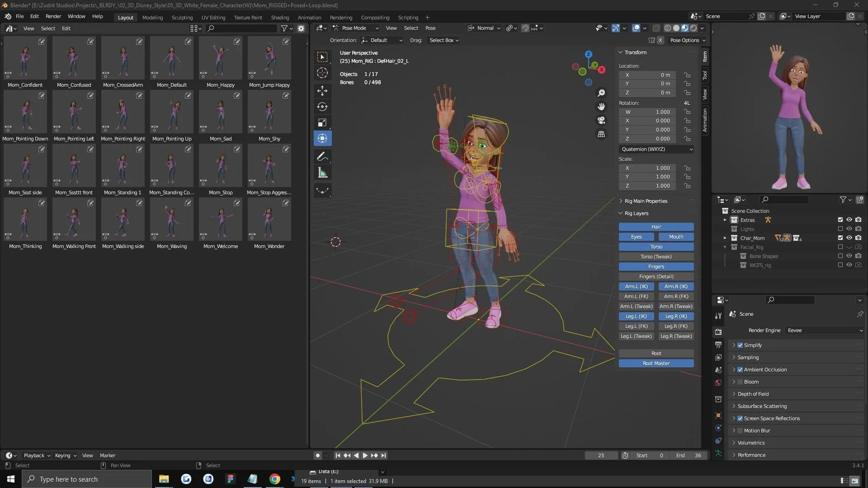Click the Root Master button in Rig Layers
868x488 pixels.
click(x=656, y=363)
